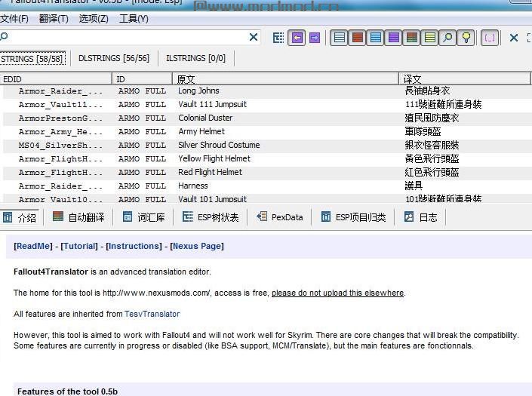
Task: Open the ESP项目归类 tab
Action: coord(353,217)
